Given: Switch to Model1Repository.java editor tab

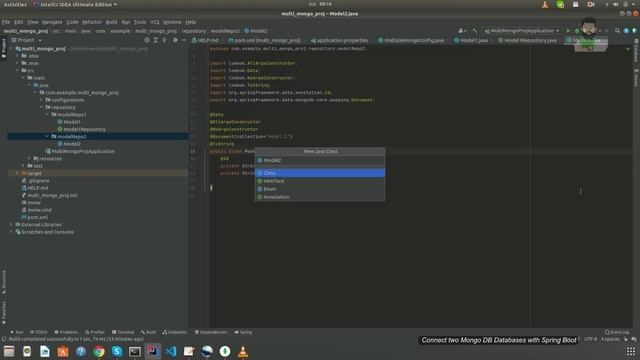Looking at the screenshot, I should [527, 40].
